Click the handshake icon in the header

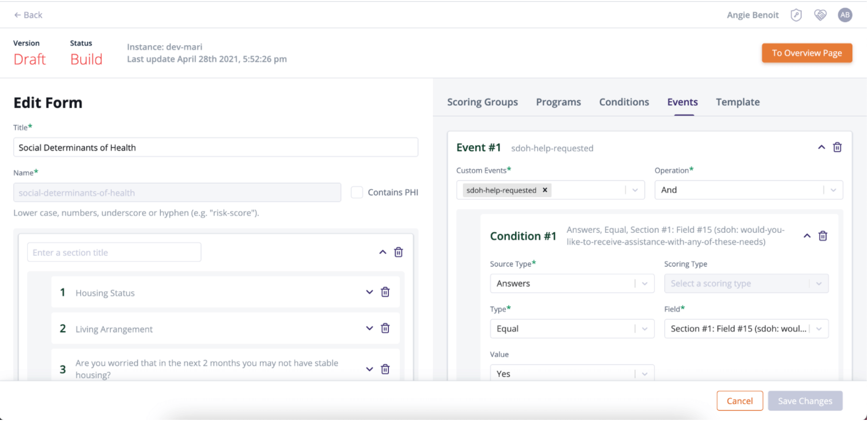(x=820, y=15)
